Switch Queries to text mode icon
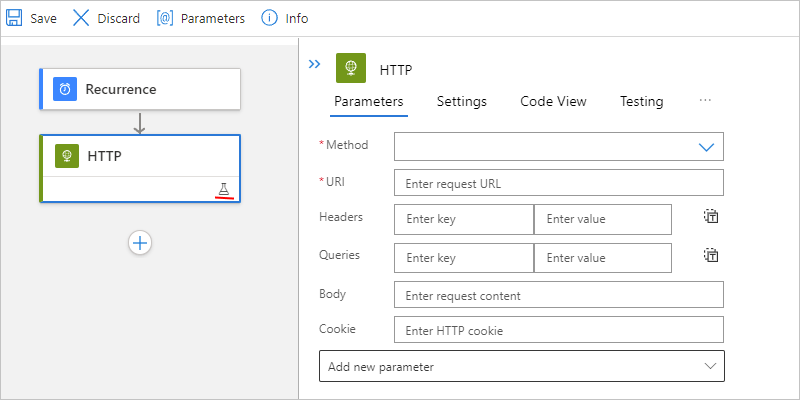 click(x=711, y=255)
